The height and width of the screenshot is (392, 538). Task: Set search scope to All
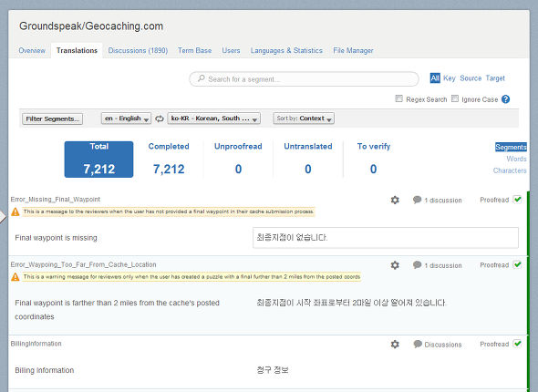point(435,78)
